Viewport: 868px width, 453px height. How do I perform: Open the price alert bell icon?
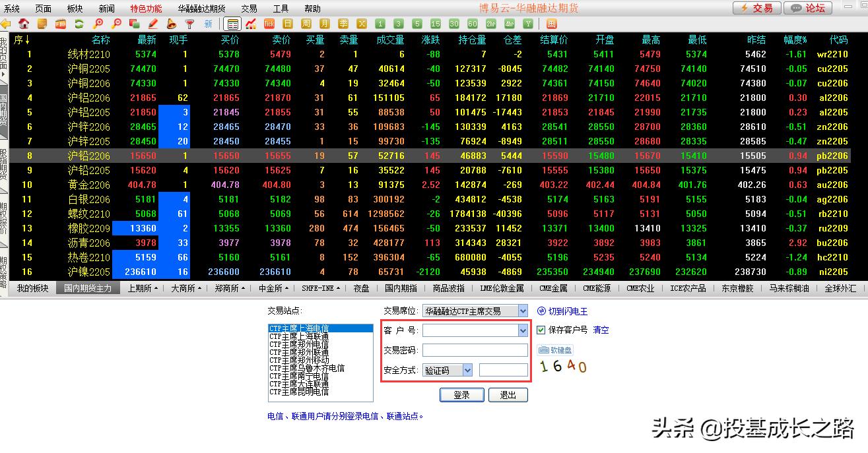click(172, 24)
